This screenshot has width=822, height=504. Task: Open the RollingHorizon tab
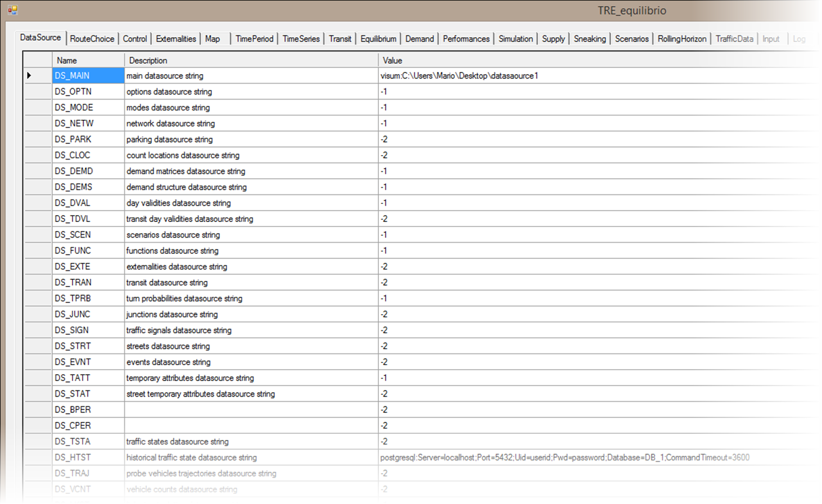point(681,39)
